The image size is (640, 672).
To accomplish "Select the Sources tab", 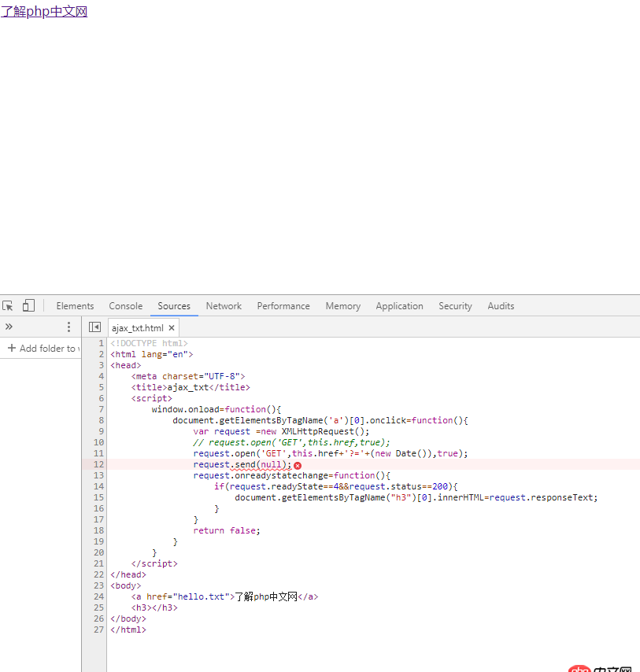I will 174,306.
